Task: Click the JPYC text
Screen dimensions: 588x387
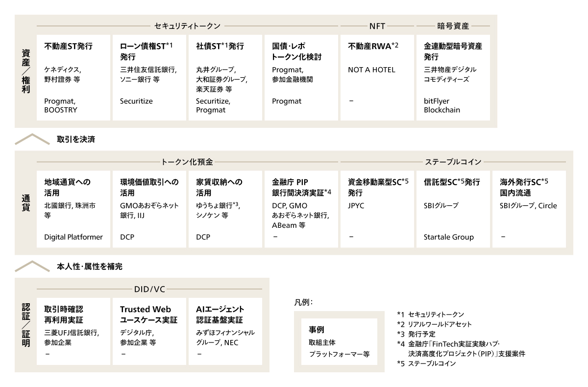Action: tap(356, 206)
